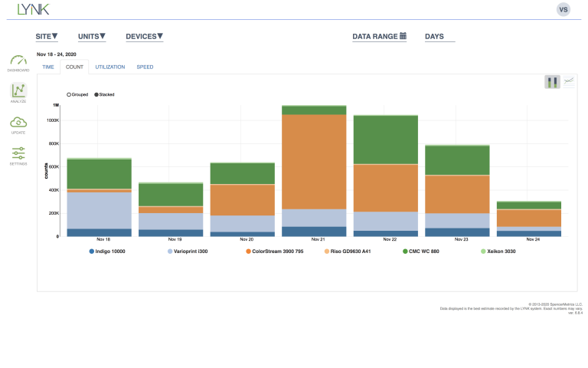Click the LYNK logo
Viewport: 588px width, 368px height.
[x=34, y=9]
